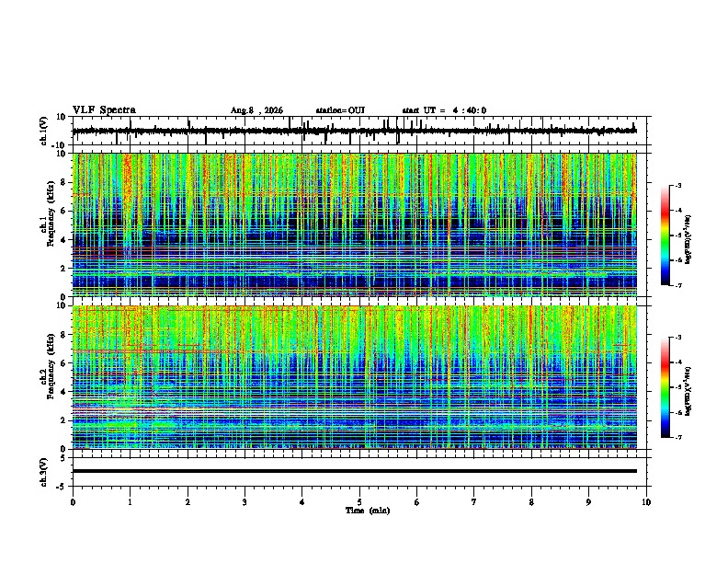Click the ch.1 "Frequency (kHz)" axis label
This screenshot has width=728, height=563.
tap(51, 213)
